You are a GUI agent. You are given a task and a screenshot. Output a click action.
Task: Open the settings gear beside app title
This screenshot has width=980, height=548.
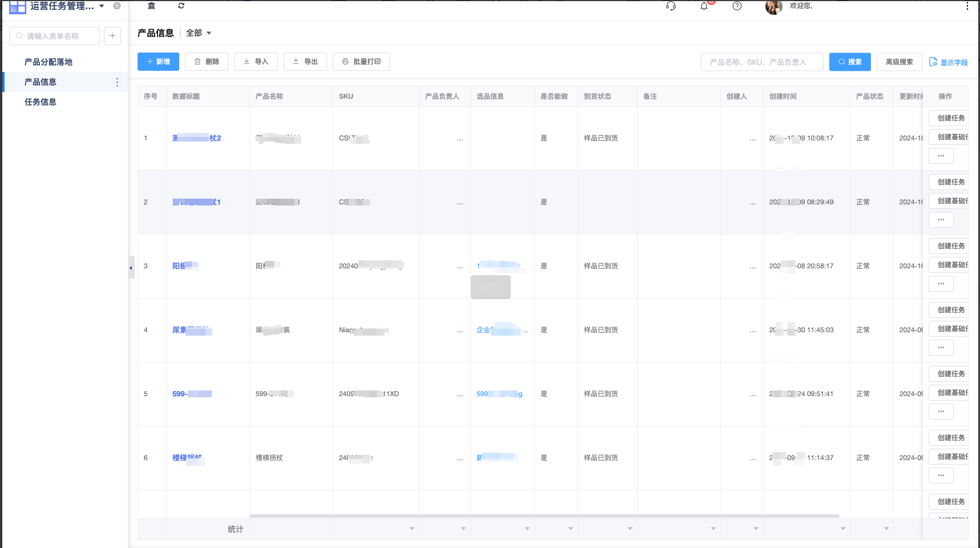pyautogui.click(x=117, y=6)
